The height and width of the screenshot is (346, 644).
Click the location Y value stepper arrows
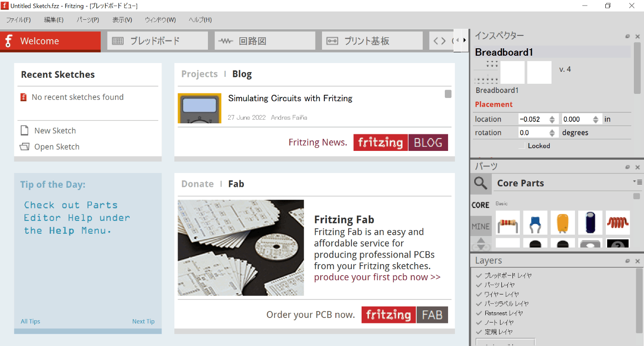point(596,119)
